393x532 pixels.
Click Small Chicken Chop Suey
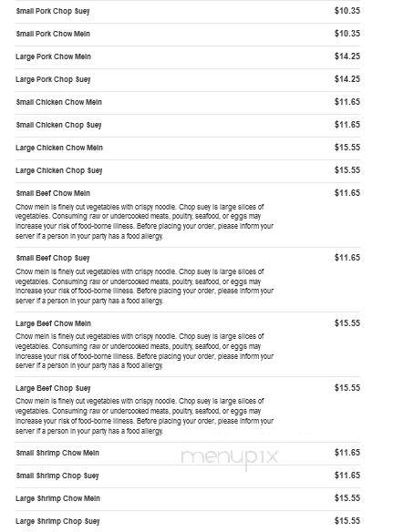click(58, 125)
